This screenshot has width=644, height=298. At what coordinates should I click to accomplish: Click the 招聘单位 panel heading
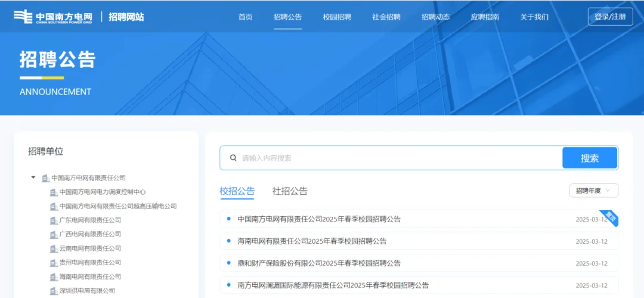point(45,152)
